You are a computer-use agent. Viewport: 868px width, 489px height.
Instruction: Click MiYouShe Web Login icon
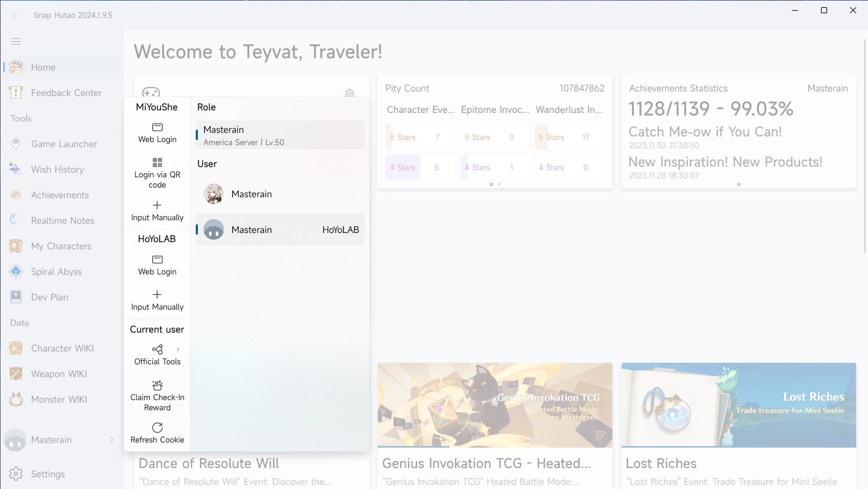pyautogui.click(x=157, y=127)
